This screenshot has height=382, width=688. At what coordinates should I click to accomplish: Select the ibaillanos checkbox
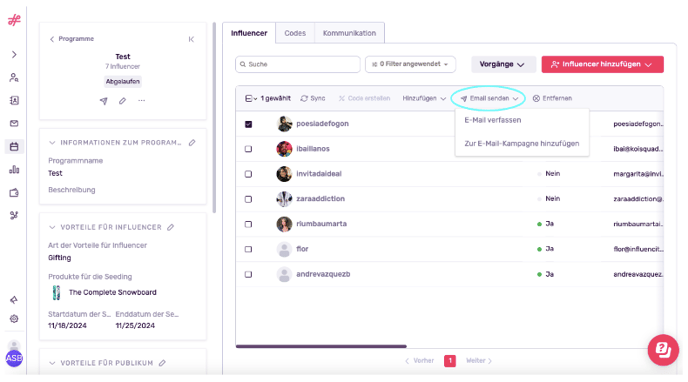click(x=248, y=149)
